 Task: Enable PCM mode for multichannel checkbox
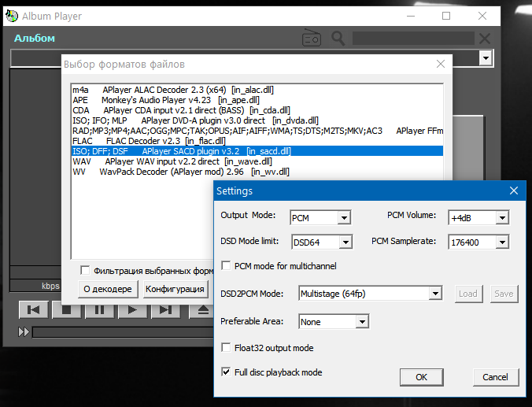[226, 265]
